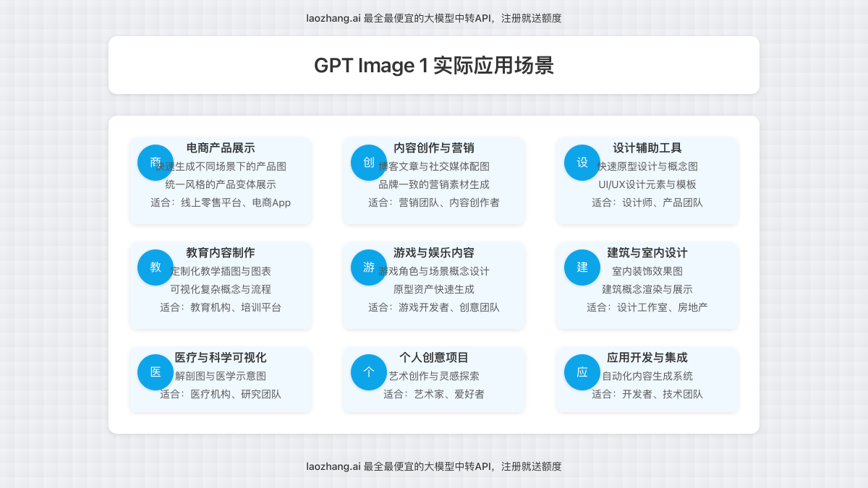Click the top laozhang.ai banner text

pos(434,18)
